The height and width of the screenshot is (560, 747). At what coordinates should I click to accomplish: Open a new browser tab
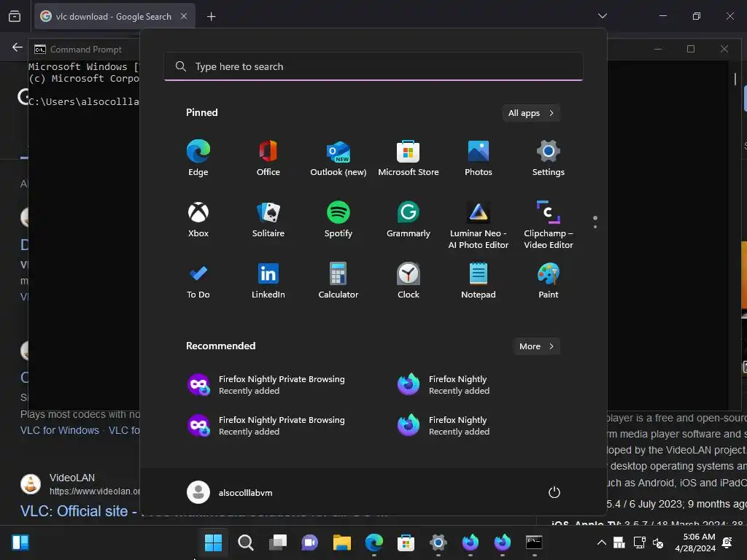(211, 17)
